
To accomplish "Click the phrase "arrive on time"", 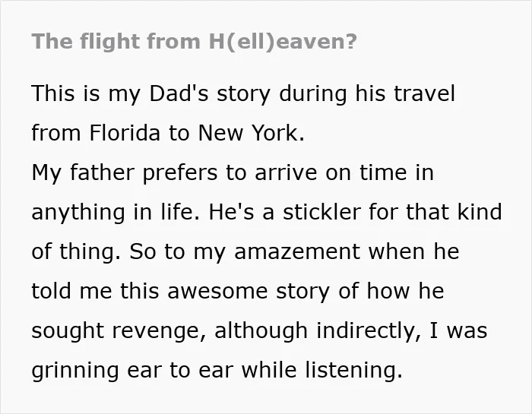I will [331, 172].
